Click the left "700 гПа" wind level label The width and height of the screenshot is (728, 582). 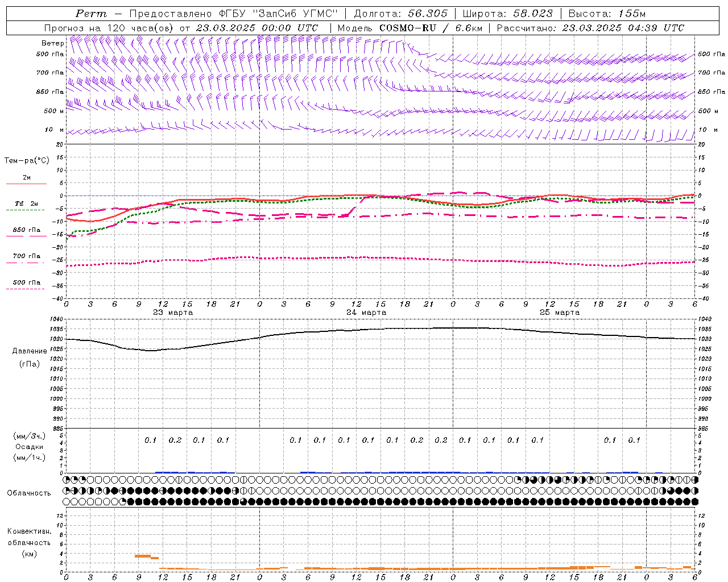[x=50, y=73]
